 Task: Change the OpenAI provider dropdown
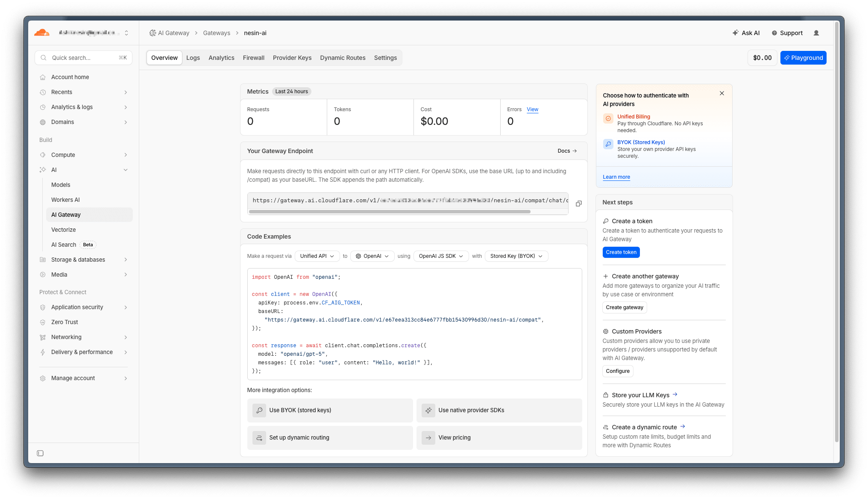click(x=372, y=256)
